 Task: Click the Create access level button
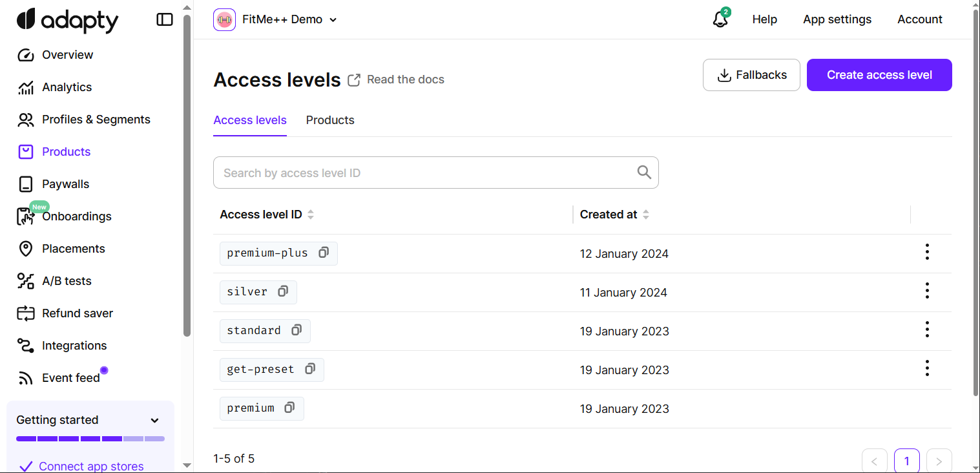pos(879,74)
